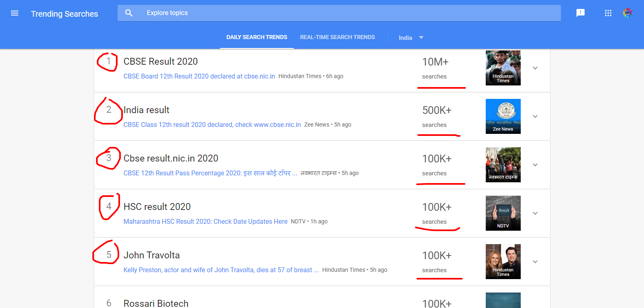Open CBSE 12th Result Pass Percentage article

click(210, 173)
